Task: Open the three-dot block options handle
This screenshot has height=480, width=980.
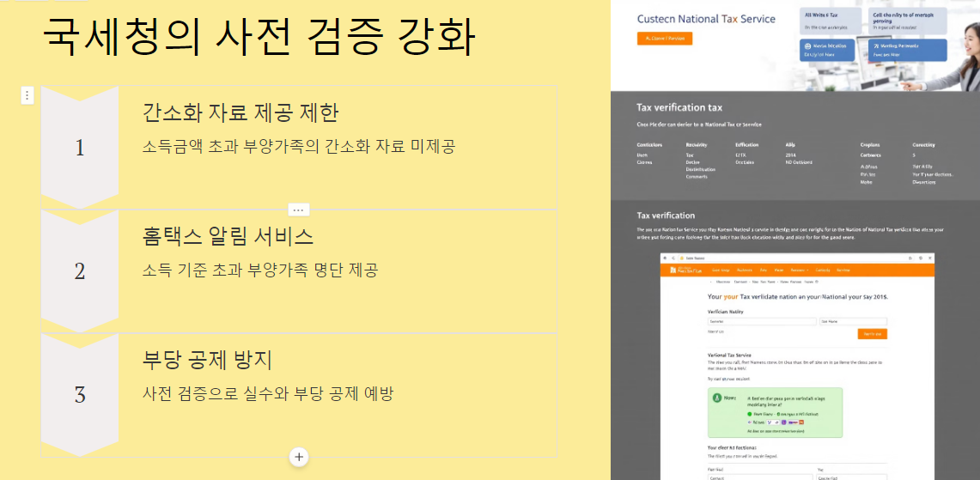Action: (27, 95)
